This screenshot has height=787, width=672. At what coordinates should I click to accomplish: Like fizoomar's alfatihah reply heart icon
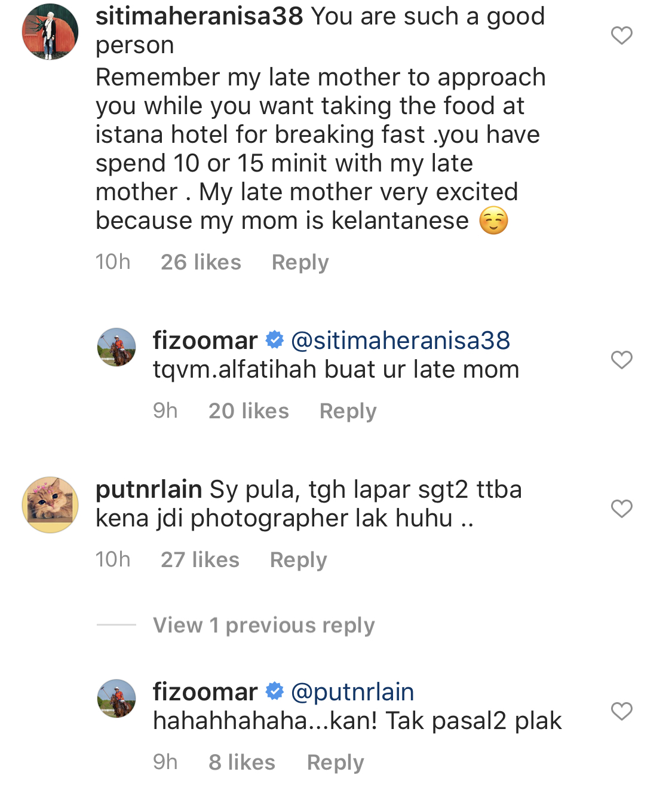pos(621,360)
